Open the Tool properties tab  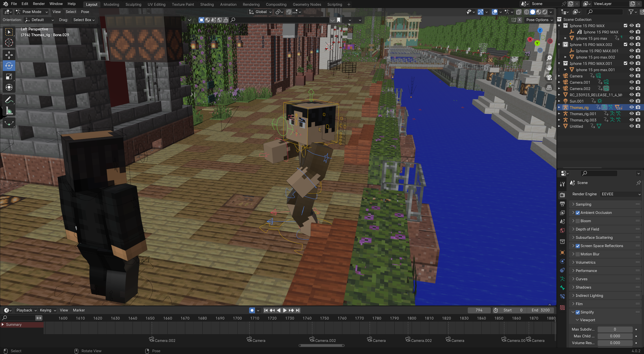click(x=562, y=184)
